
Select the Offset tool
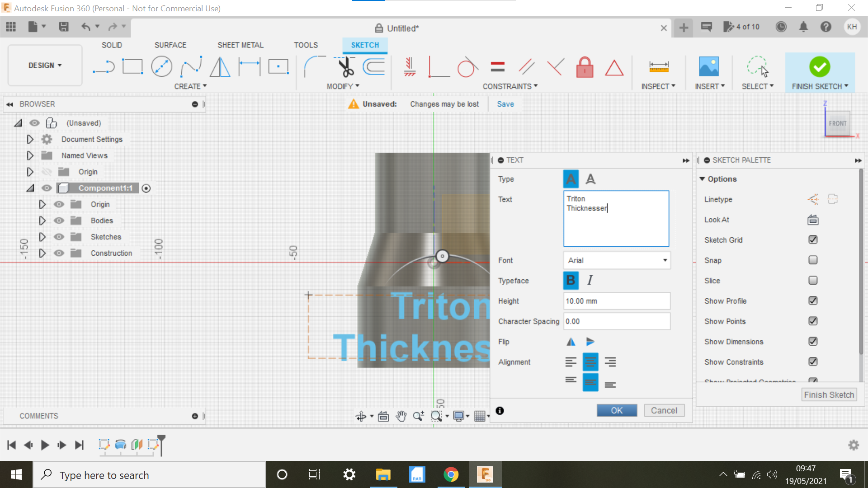374,67
